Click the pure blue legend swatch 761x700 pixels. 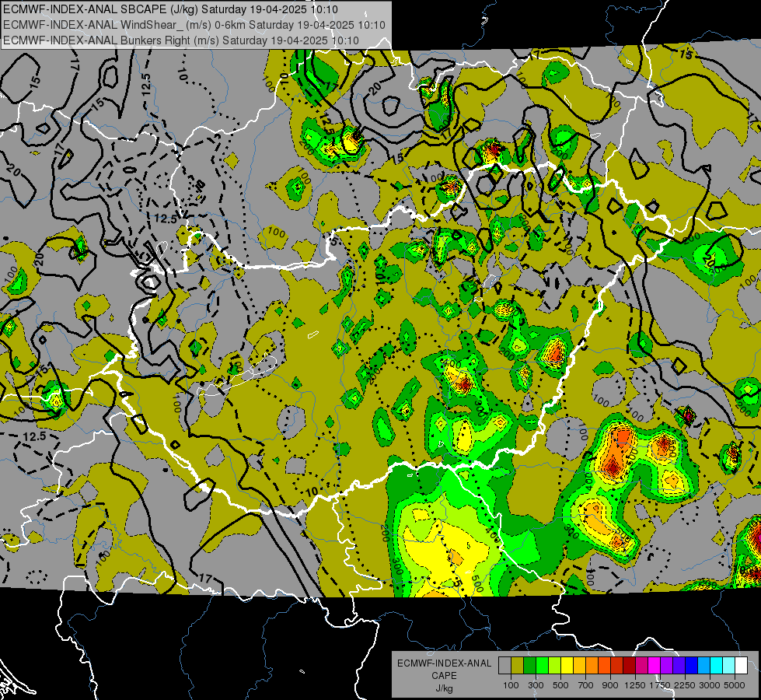click(691, 665)
